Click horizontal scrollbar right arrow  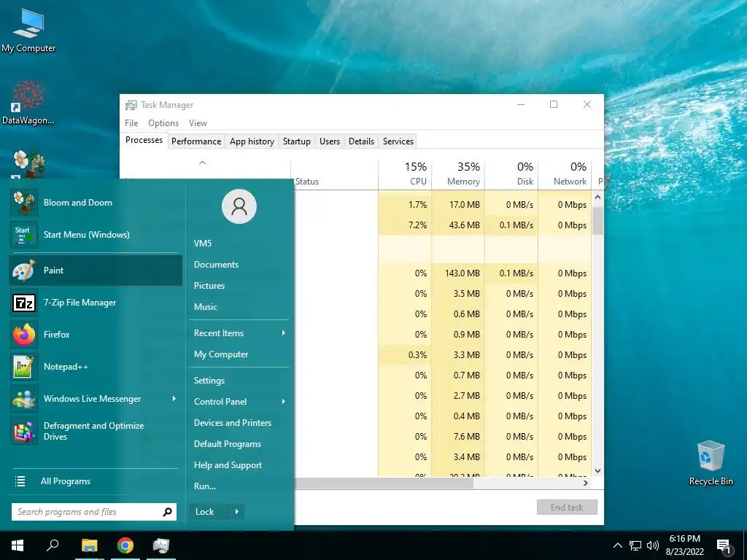pyautogui.click(x=586, y=483)
